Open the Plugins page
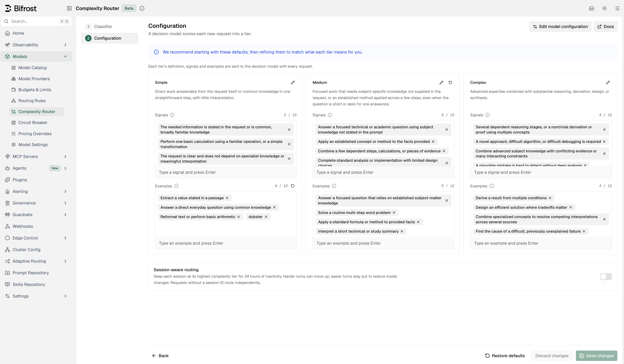This screenshot has width=624, height=364. point(36,180)
